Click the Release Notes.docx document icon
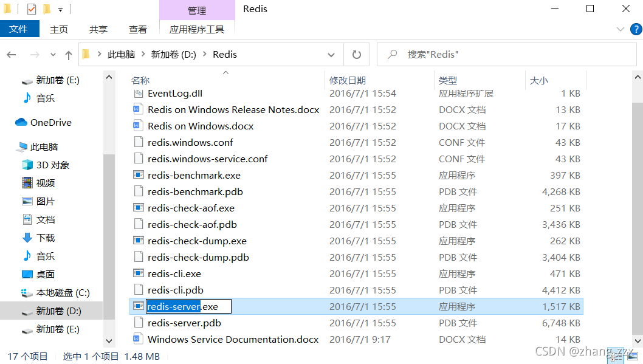This screenshot has height=364, width=643. click(x=138, y=109)
